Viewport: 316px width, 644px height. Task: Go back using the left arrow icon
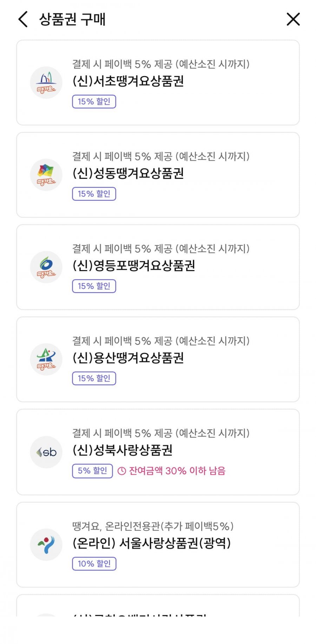[23, 19]
